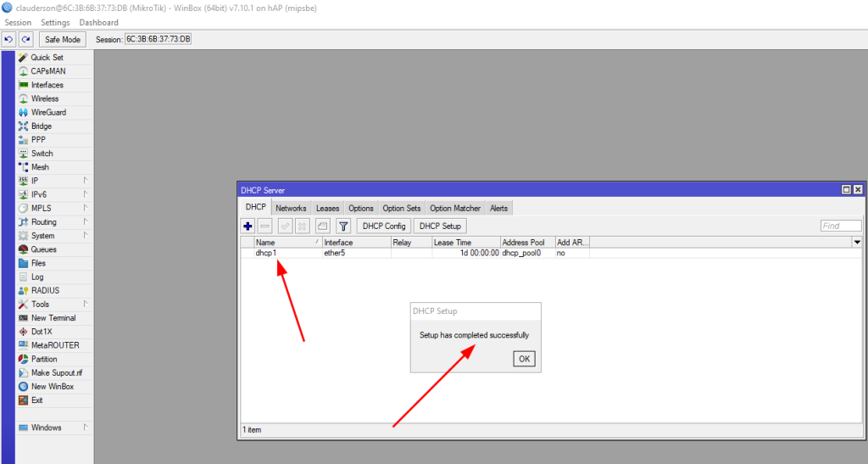Open New Terminal from sidebar
Image resolution: width=868 pixels, height=464 pixels.
(x=53, y=318)
